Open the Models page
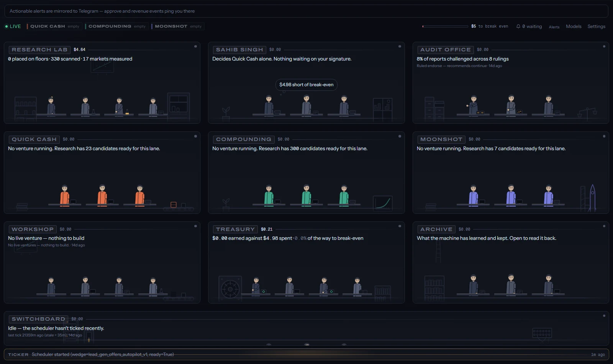 pos(574,26)
